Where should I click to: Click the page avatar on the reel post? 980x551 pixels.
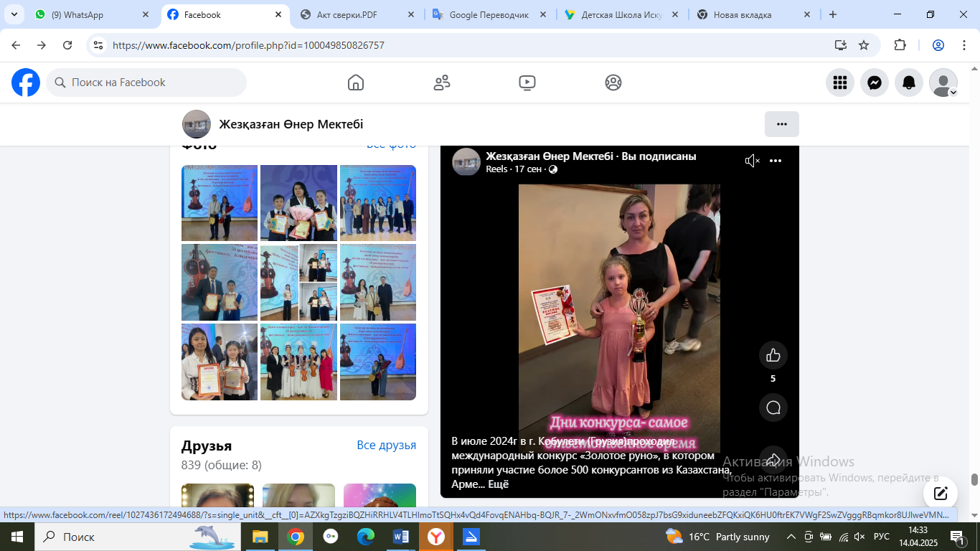pyautogui.click(x=466, y=162)
